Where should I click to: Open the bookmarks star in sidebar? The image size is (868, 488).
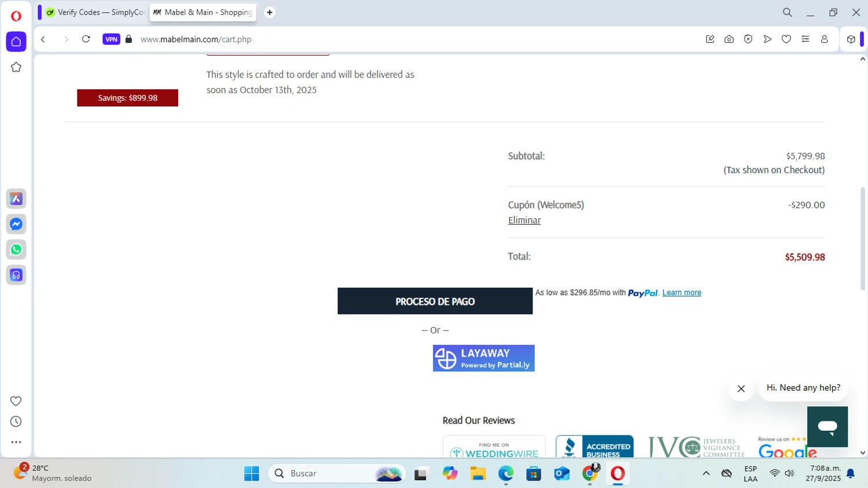16,67
